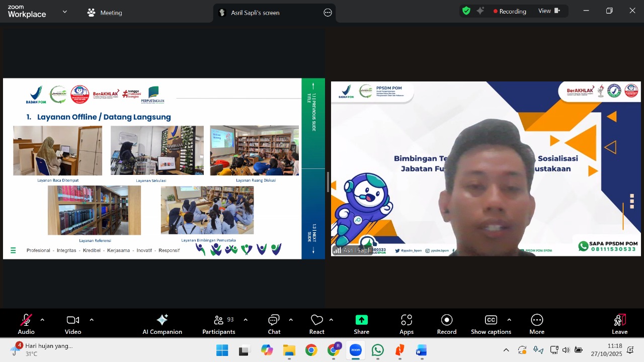This screenshot has height=362, width=644.
Task: Toggle Show captions button
Action: 491,324
